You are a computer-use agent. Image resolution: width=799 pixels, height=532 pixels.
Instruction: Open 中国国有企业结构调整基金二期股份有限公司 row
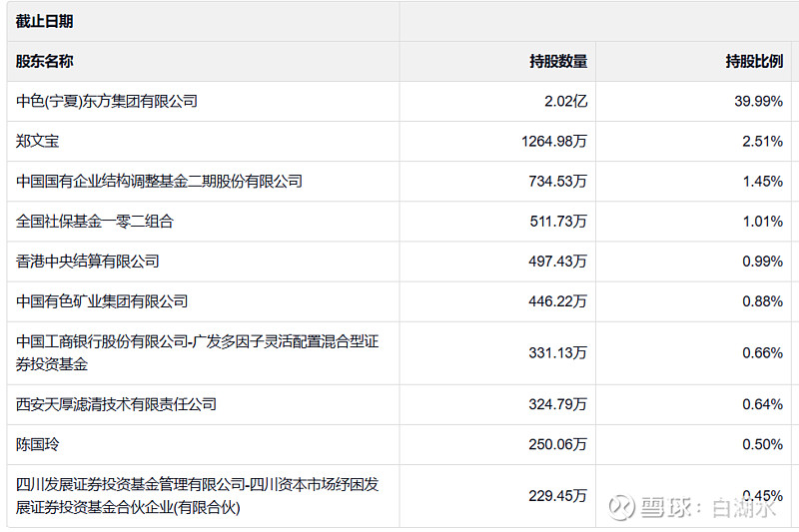coord(159,182)
